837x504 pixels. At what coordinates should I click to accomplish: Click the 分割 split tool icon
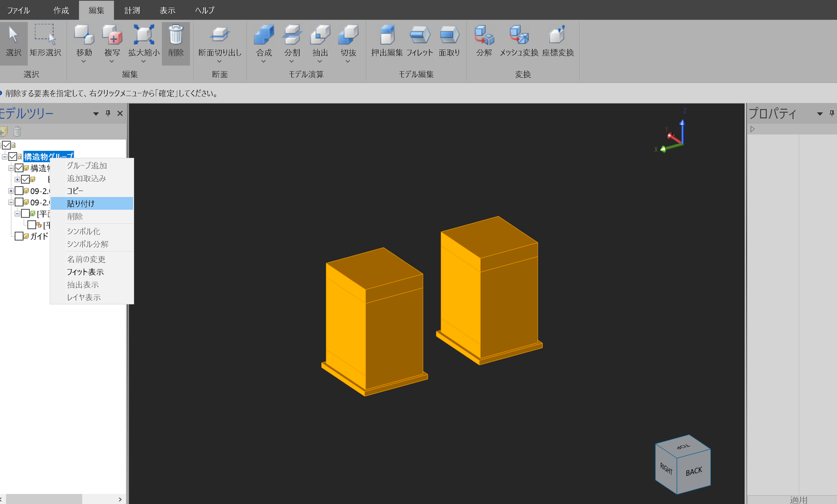coord(292,35)
